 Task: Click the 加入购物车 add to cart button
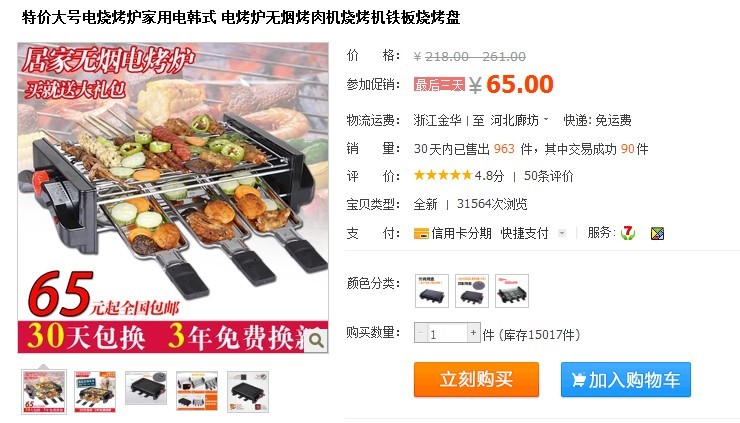point(626,380)
